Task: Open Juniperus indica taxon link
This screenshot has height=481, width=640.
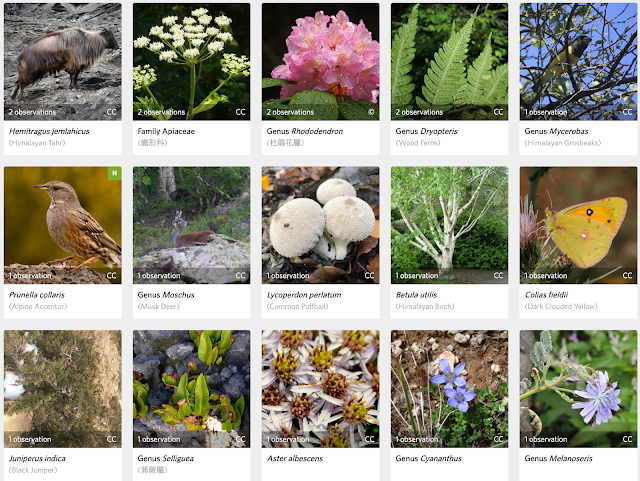Action: click(37, 459)
